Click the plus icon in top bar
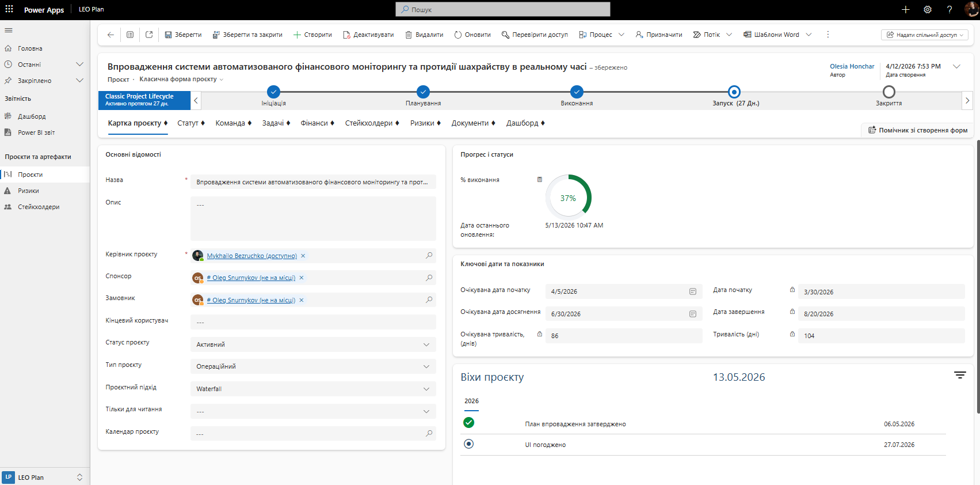 905,9
